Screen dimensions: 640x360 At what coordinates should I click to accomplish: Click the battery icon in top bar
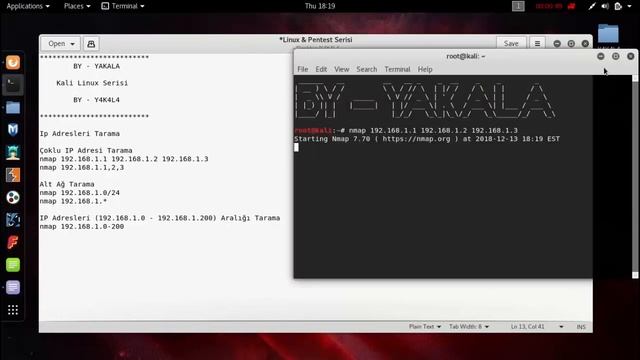pos(618,6)
